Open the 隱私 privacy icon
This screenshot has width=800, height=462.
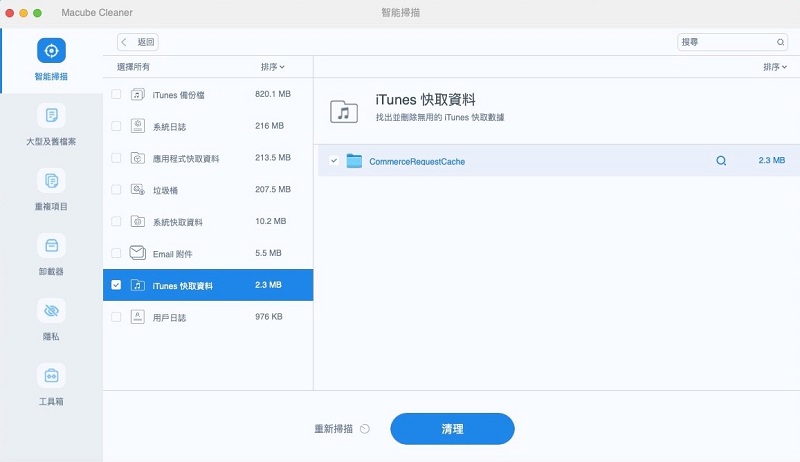point(51,311)
